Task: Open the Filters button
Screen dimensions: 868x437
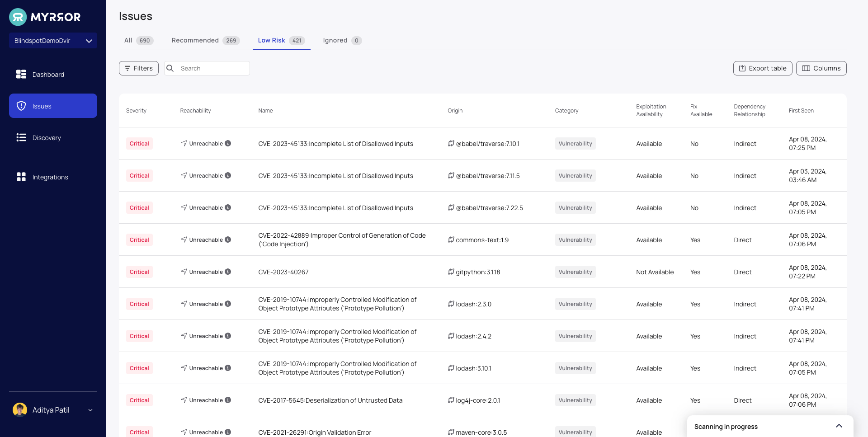Action: pyautogui.click(x=139, y=68)
